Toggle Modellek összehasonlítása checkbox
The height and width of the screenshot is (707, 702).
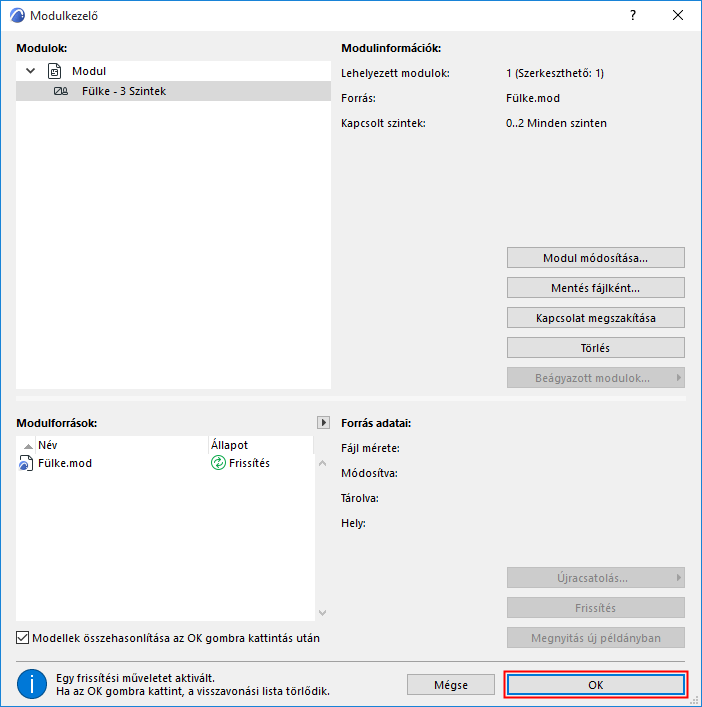(x=23, y=638)
